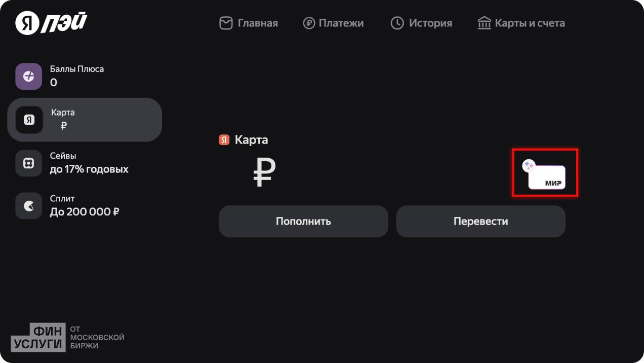
Task: Click the ruble icon beside Платежи
Action: coord(309,23)
